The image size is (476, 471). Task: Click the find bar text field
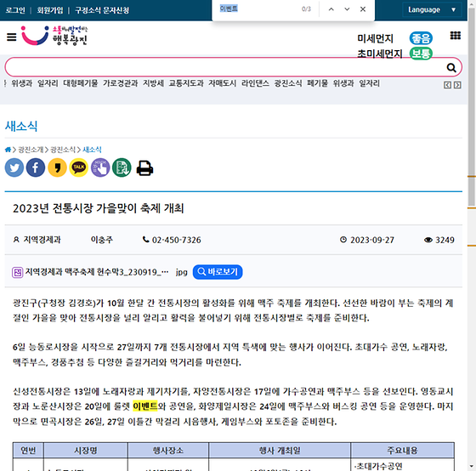(258, 9)
